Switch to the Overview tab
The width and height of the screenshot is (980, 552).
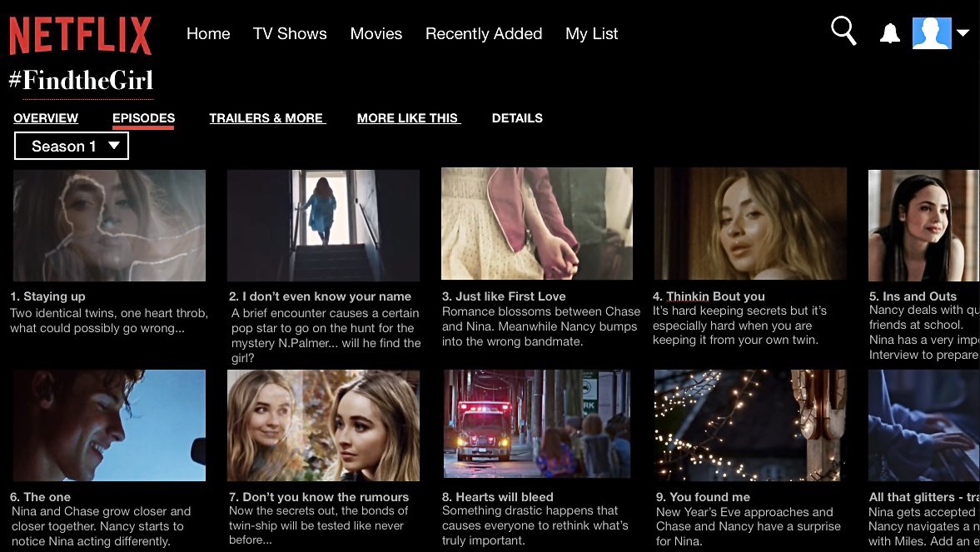click(46, 118)
